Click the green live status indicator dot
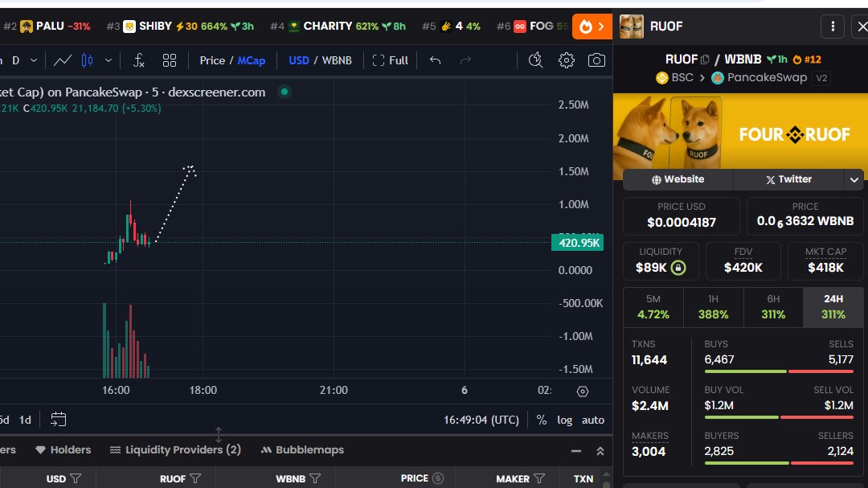Viewport: 868px width, 488px height. [x=285, y=92]
